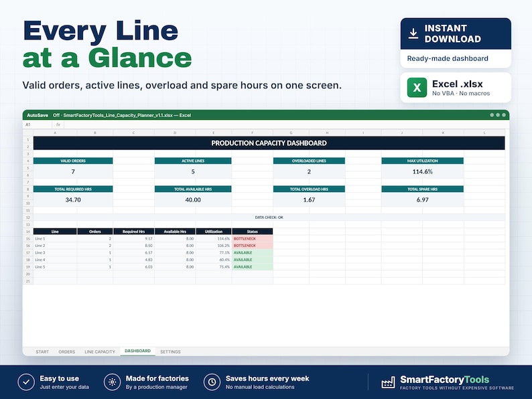
Task: Click the fx formula icon
Action: coord(58,125)
